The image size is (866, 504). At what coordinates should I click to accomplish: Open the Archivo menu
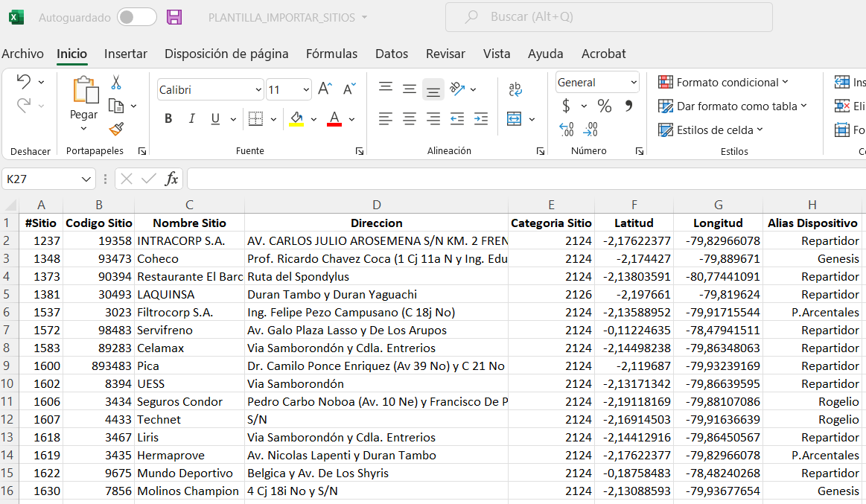[22, 54]
